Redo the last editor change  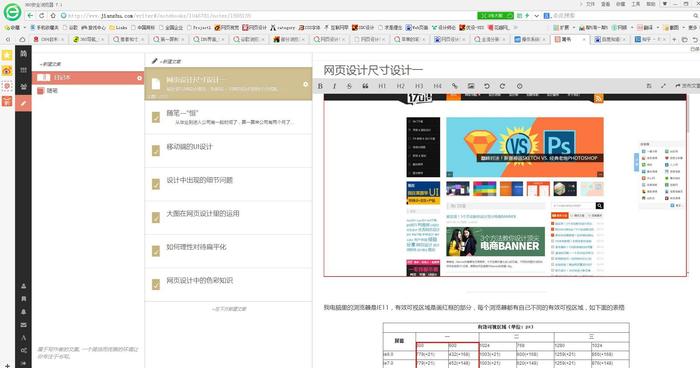[502, 86]
